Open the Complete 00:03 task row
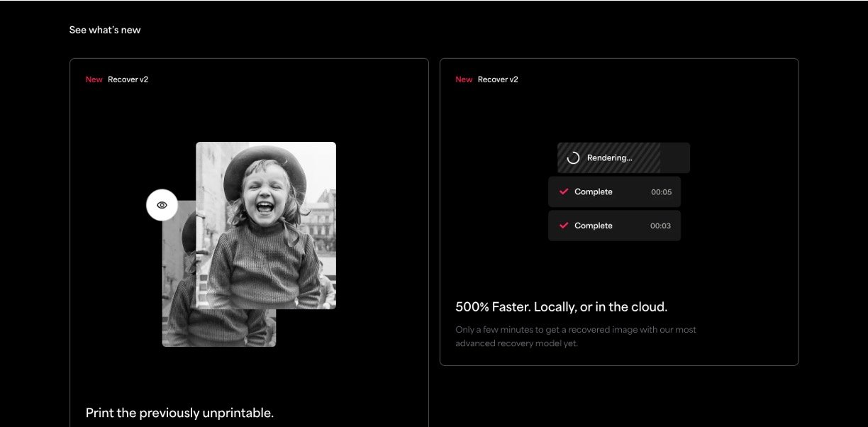Screen dimensions: 868x427 pos(614,226)
